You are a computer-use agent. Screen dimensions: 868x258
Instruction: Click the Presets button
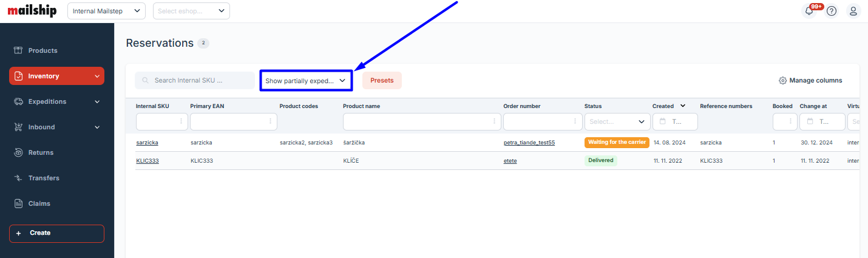382,81
